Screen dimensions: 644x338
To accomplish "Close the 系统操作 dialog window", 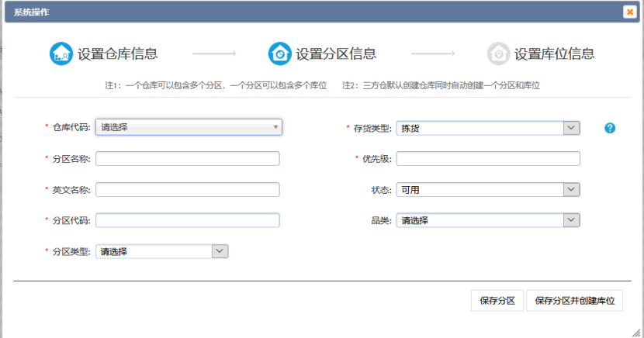I will coord(629,12).
